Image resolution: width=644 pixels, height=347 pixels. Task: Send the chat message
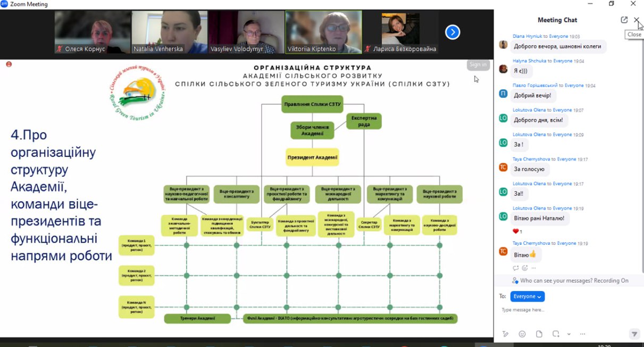(x=634, y=334)
